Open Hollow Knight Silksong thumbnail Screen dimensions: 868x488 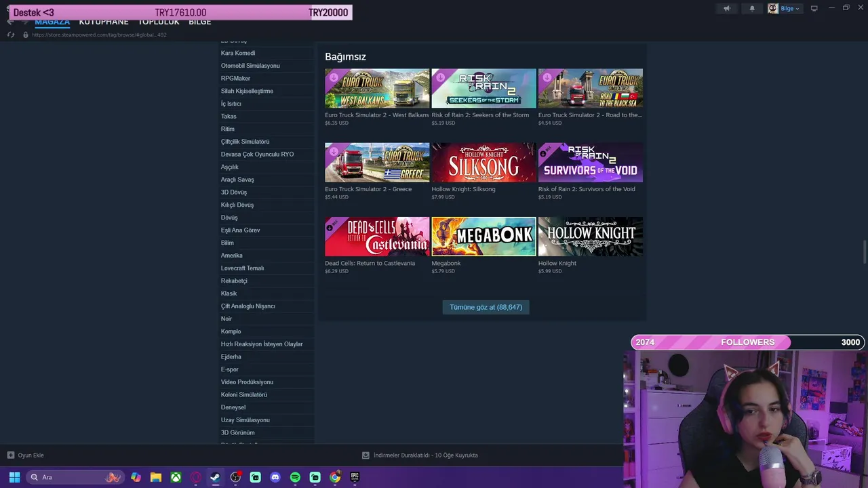click(484, 162)
